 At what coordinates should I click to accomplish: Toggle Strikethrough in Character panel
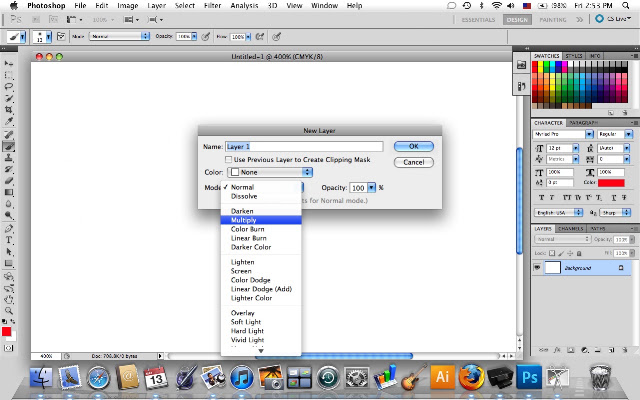(624, 198)
